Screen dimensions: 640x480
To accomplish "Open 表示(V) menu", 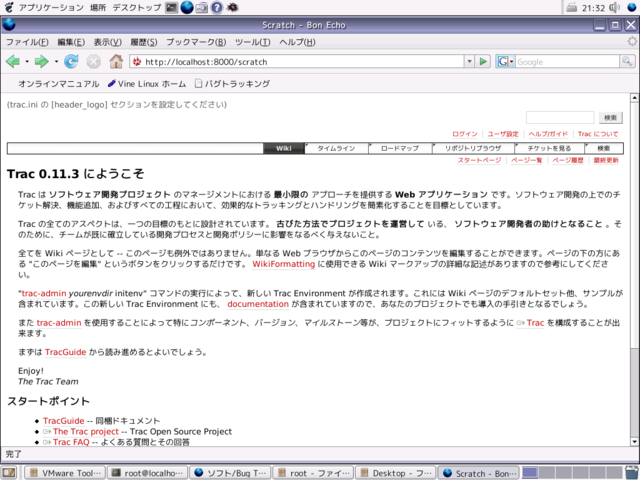I will [108, 42].
